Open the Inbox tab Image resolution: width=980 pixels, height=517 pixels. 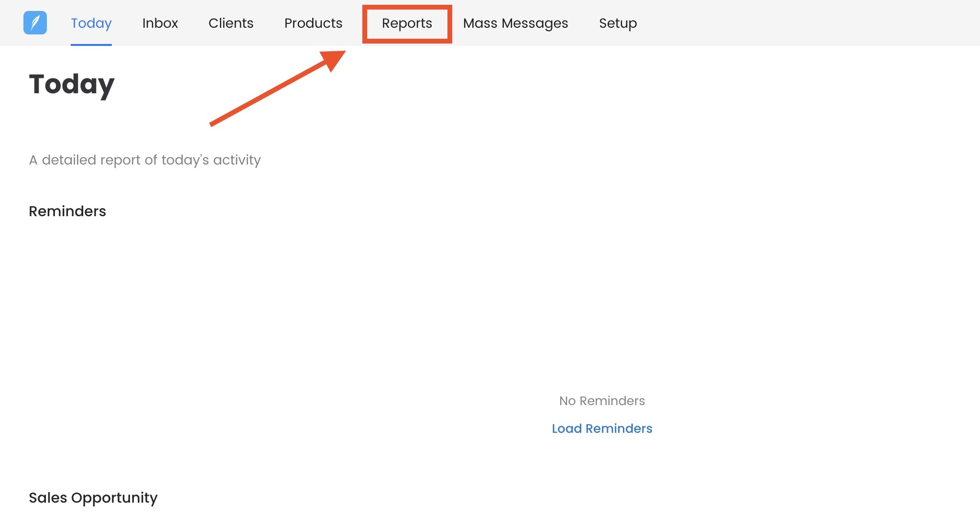tap(160, 23)
